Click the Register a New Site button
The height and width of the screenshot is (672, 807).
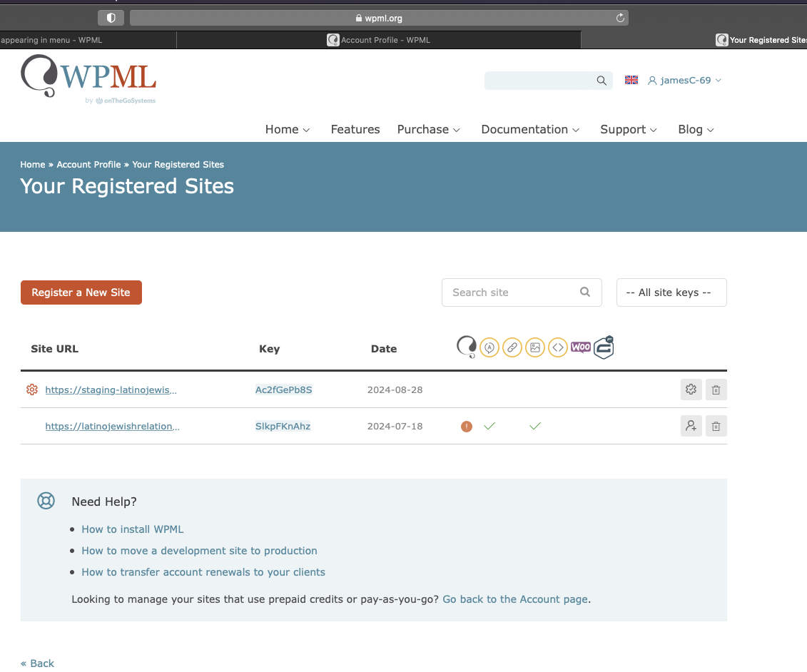(x=81, y=292)
